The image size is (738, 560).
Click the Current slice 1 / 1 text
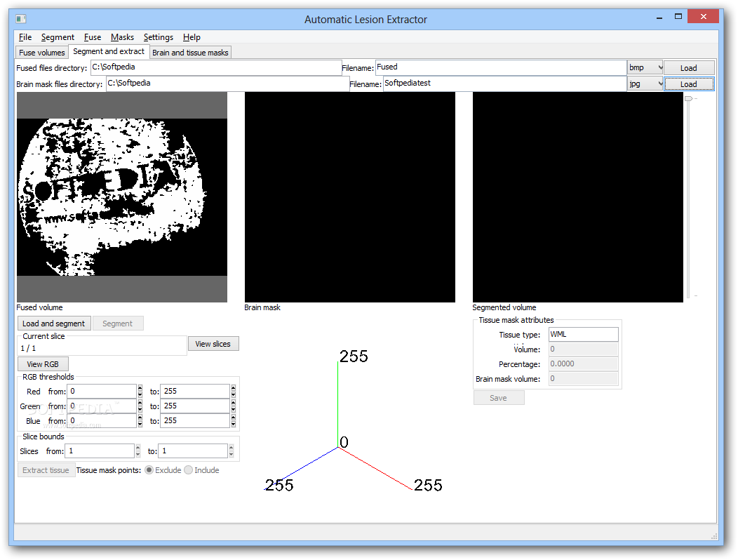[x=28, y=348]
